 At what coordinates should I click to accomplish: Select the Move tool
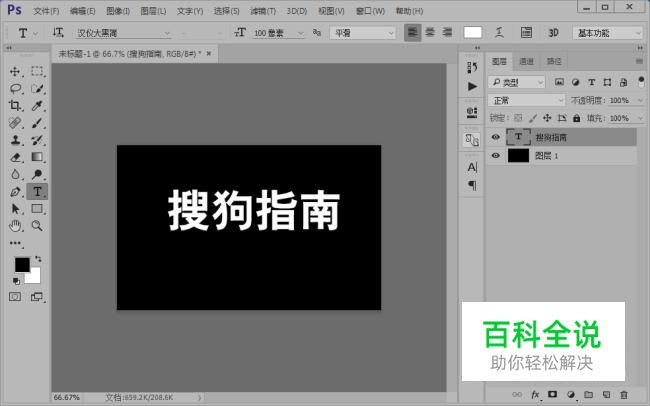(15, 71)
